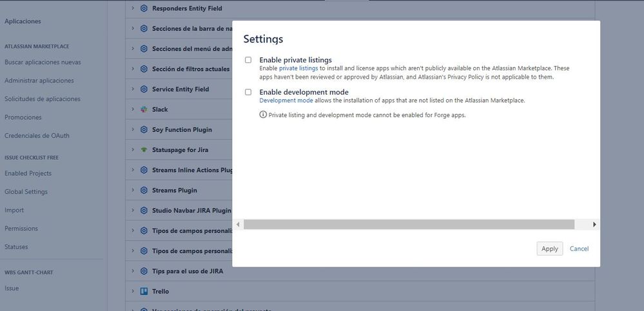This screenshot has width=644, height=311.
Task: Click the Trello app icon
Action: [144, 291]
